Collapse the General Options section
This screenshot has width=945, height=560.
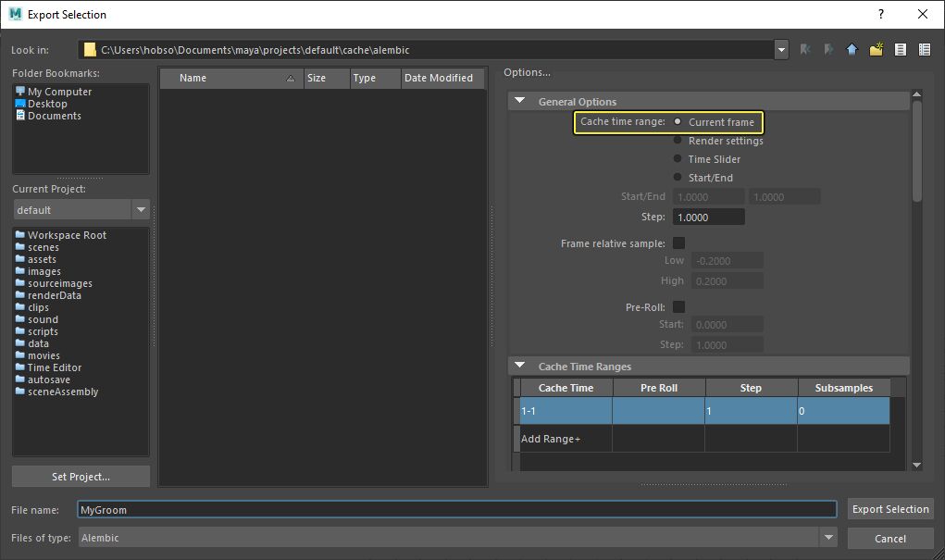[519, 102]
